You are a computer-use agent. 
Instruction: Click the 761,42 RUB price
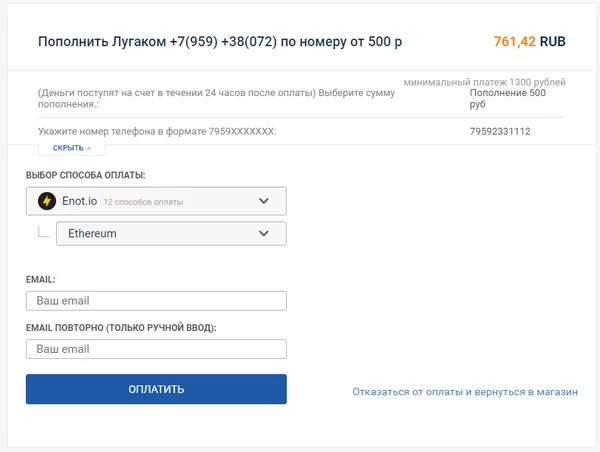click(x=529, y=42)
